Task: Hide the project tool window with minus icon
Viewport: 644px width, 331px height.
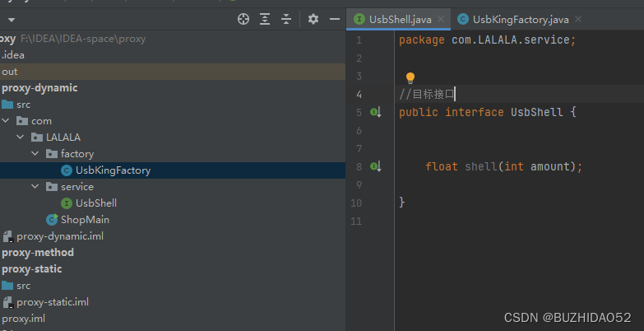Action: click(335, 19)
